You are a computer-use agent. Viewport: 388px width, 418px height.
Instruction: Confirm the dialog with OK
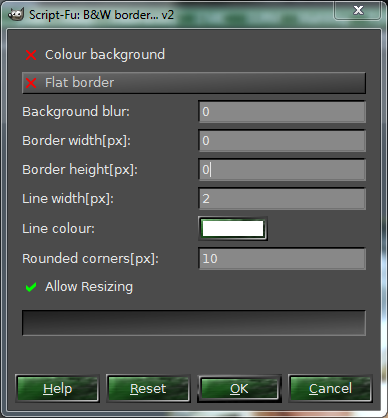[239, 389]
